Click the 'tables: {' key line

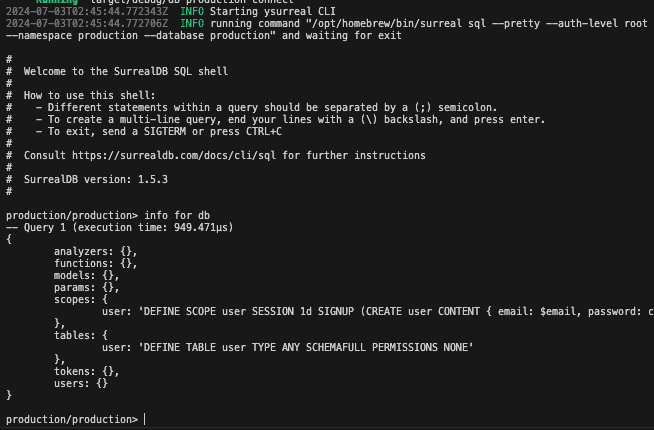click(86, 335)
